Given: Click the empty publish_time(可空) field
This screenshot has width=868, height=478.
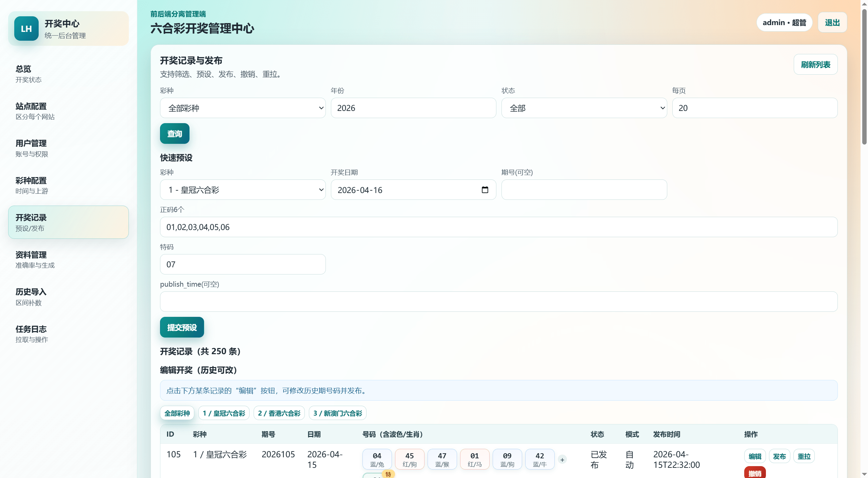Looking at the screenshot, I should [499, 302].
